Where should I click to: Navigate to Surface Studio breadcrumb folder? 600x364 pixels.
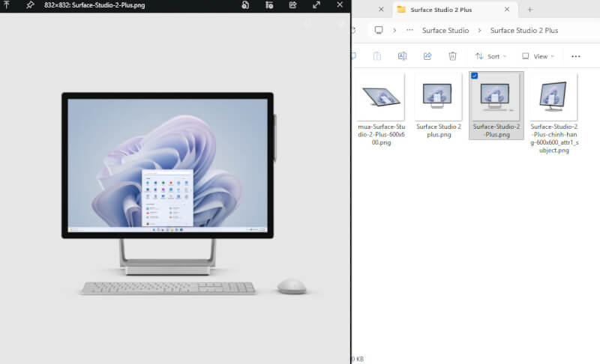coord(445,31)
